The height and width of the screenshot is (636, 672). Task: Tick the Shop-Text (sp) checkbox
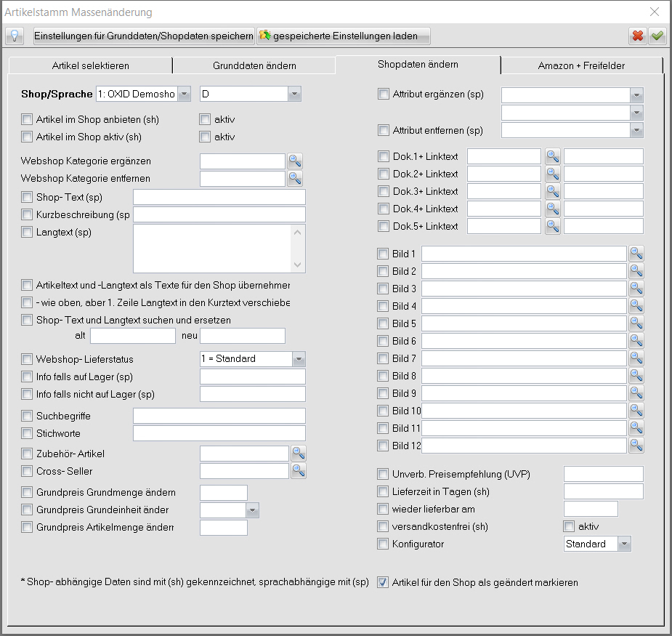coord(27,197)
